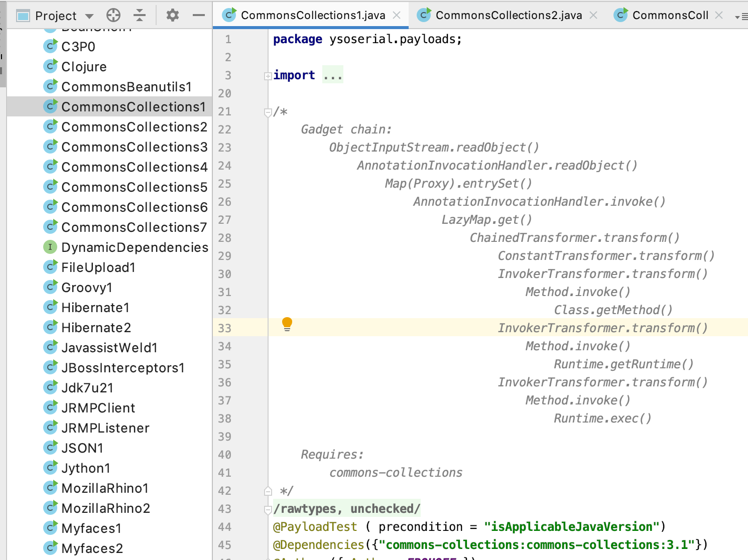Show hidden tabs list dropdown
This screenshot has height=560, width=748.
point(740,17)
